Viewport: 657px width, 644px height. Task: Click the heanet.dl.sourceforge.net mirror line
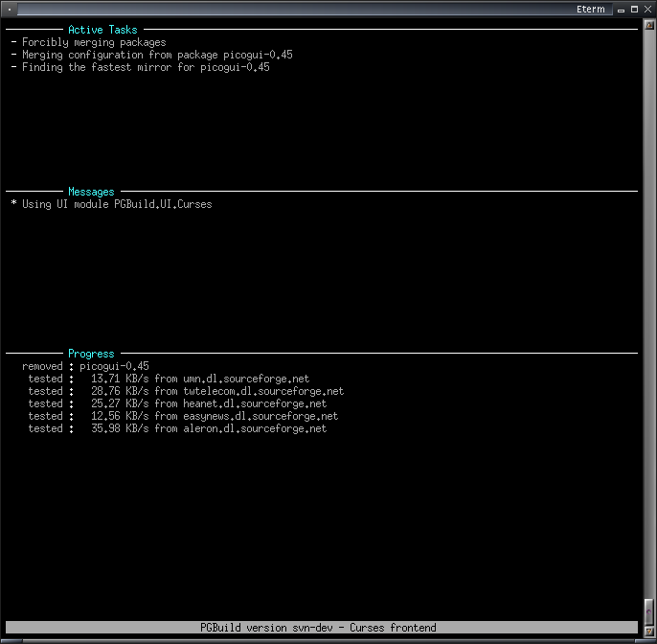click(177, 403)
